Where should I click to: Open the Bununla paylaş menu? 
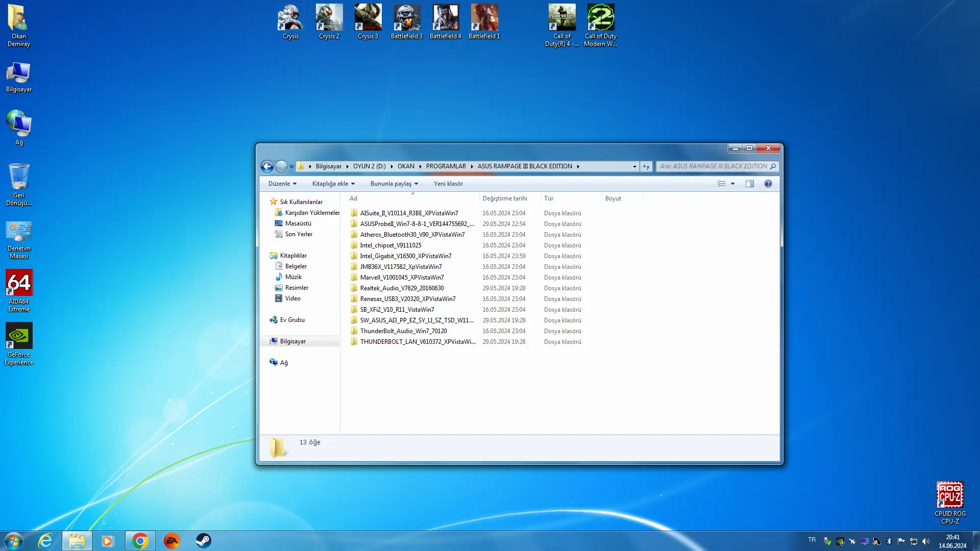pyautogui.click(x=394, y=184)
